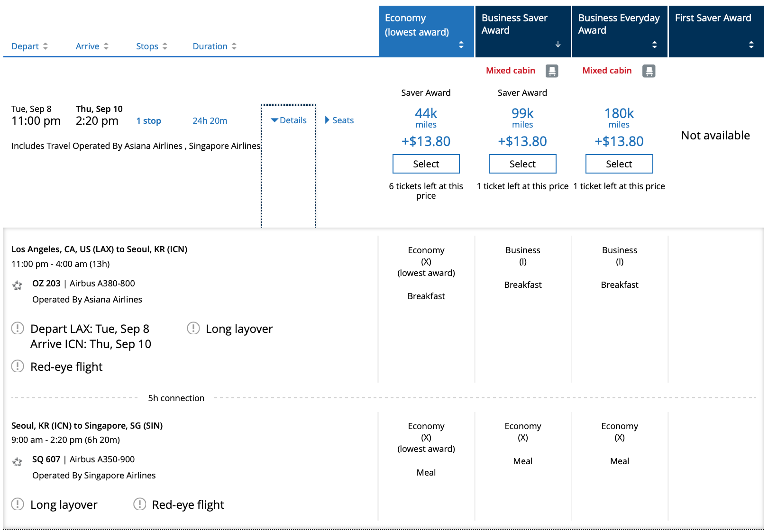Sort by First Saver Award column
Screen dimensions: 768x532
pos(716,31)
